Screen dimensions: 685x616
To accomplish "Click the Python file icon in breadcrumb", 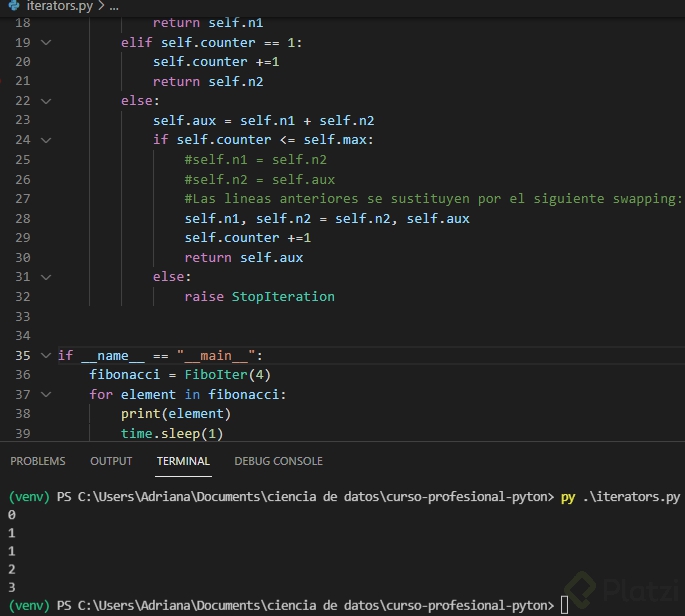I will click(14, 6).
